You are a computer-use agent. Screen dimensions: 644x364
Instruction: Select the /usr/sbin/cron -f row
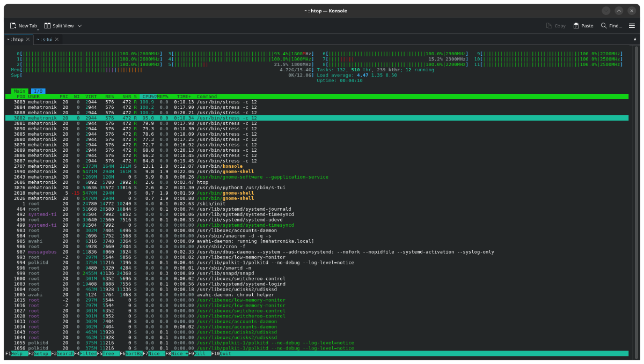point(317,247)
